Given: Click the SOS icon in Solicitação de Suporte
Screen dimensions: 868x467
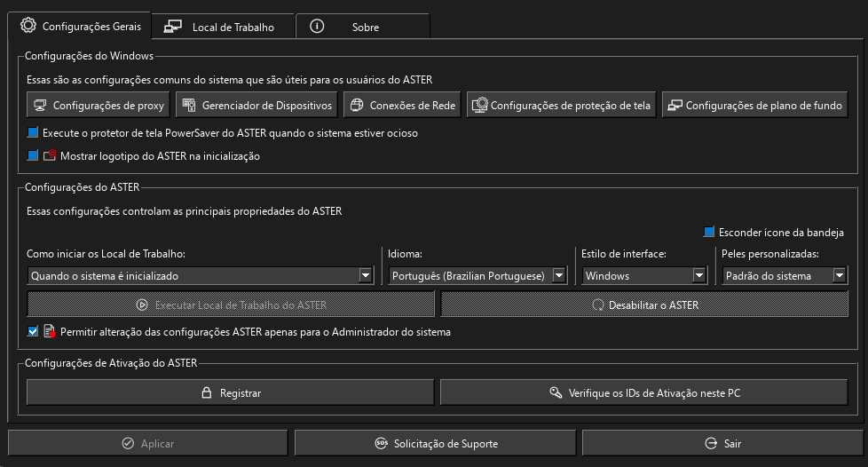Looking at the screenshot, I should tap(382, 443).
